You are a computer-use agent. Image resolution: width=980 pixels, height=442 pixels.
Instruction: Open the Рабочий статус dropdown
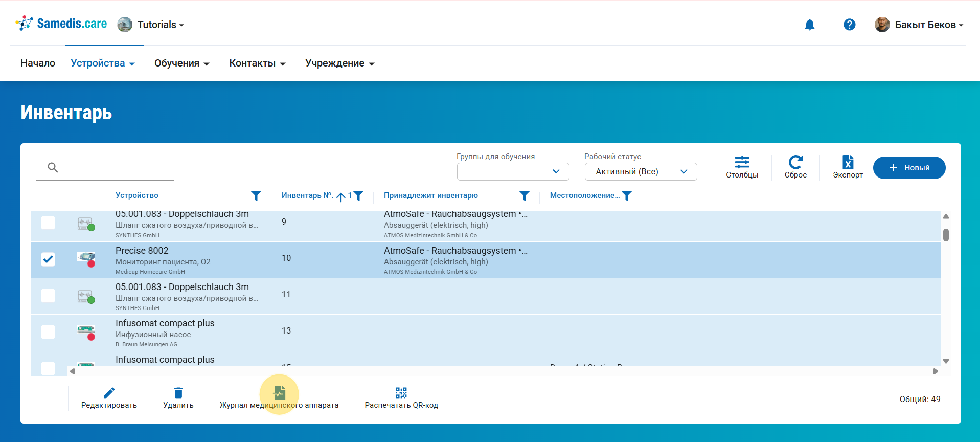[x=641, y=171]
